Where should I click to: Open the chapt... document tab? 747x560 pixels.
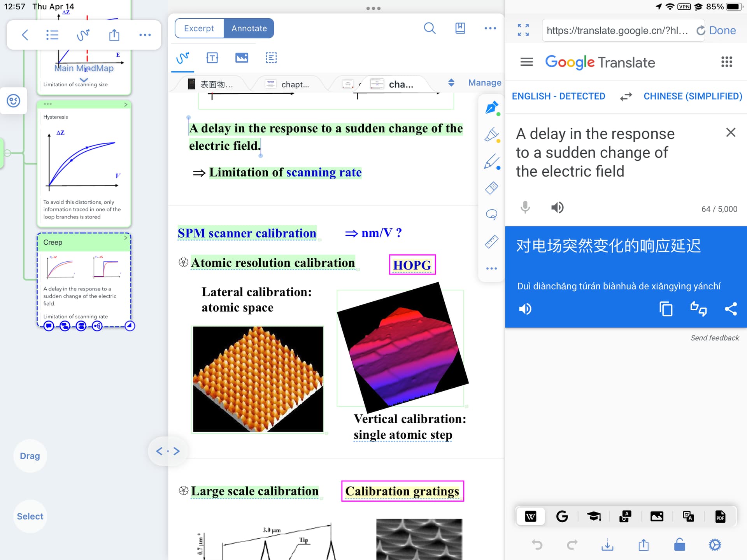(288, 84)
